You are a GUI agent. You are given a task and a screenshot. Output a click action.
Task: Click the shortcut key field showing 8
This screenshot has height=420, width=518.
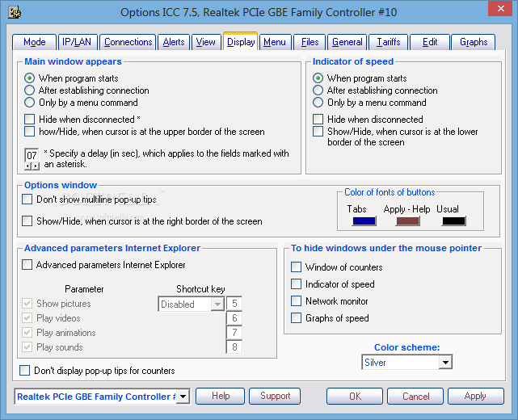click(234, 347)
